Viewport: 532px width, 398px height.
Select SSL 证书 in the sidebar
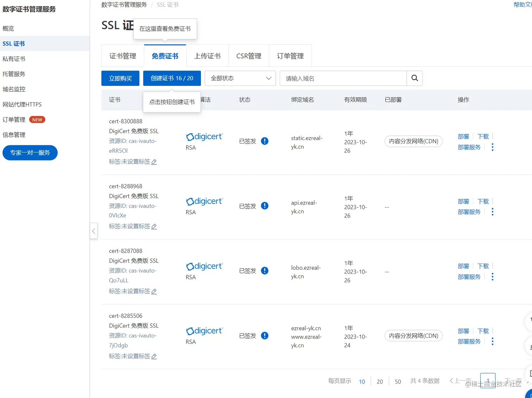45,44
